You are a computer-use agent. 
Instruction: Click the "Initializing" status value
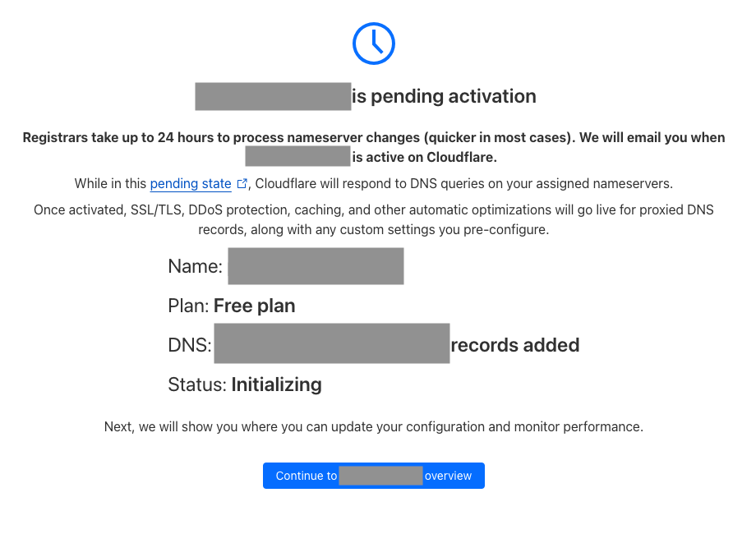(x=276, y=384)
